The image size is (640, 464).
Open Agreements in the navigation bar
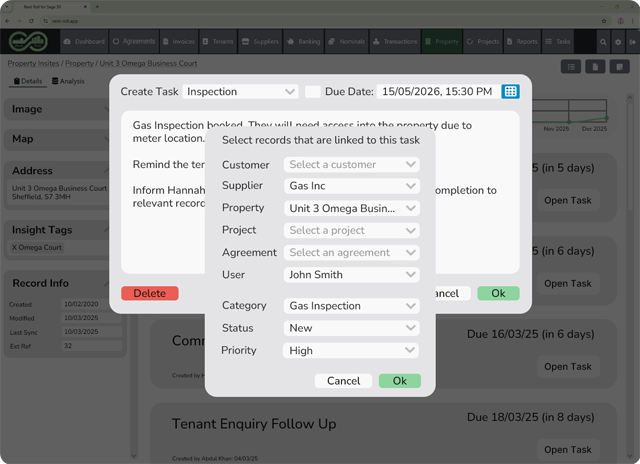[x=134, y=42]
